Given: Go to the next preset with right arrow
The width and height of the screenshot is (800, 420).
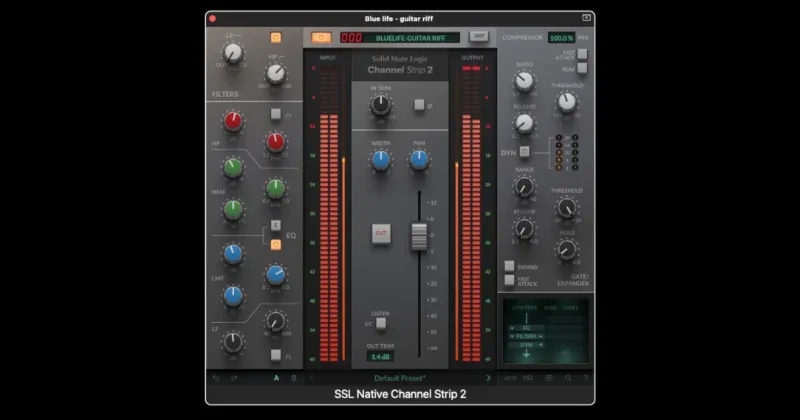Looking at the screenshot, I should pos(488,378).
